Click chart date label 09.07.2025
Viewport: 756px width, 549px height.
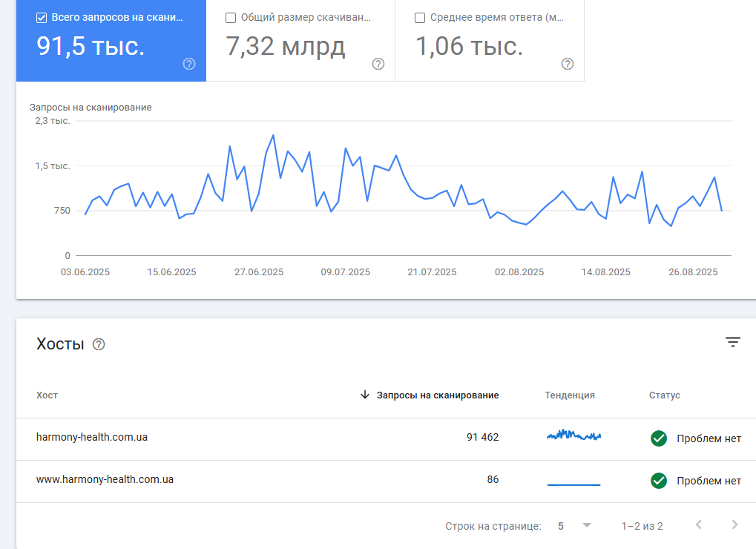(345, 272)
